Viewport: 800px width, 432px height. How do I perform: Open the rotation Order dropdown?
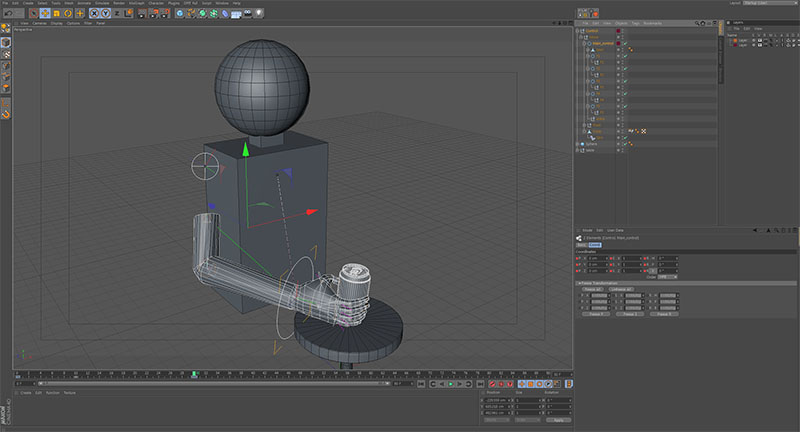click(667, 277)
